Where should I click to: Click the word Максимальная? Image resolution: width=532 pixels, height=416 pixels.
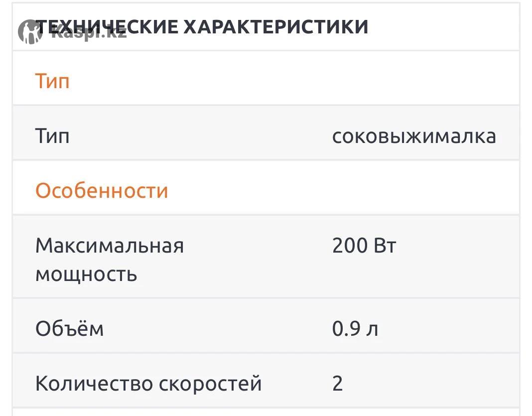(110, 245)
